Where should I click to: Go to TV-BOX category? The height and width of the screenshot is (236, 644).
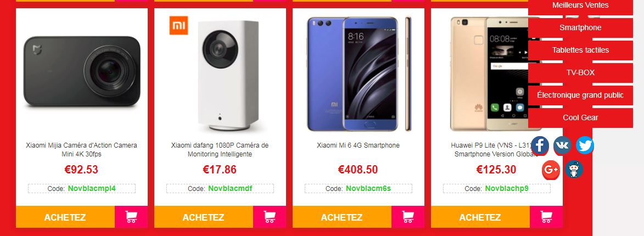point(580,72)
